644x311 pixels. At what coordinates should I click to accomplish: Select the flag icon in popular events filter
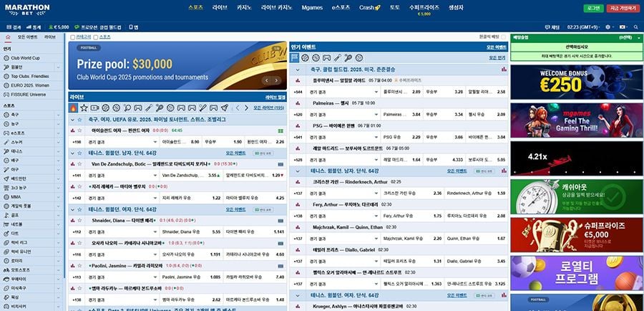tap(295, 58)
